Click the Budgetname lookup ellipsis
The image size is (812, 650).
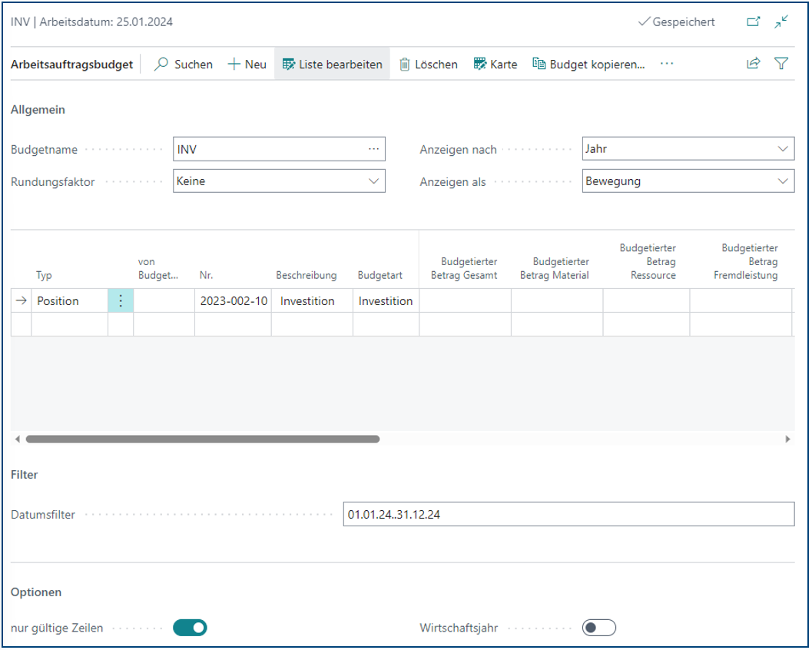374,149
